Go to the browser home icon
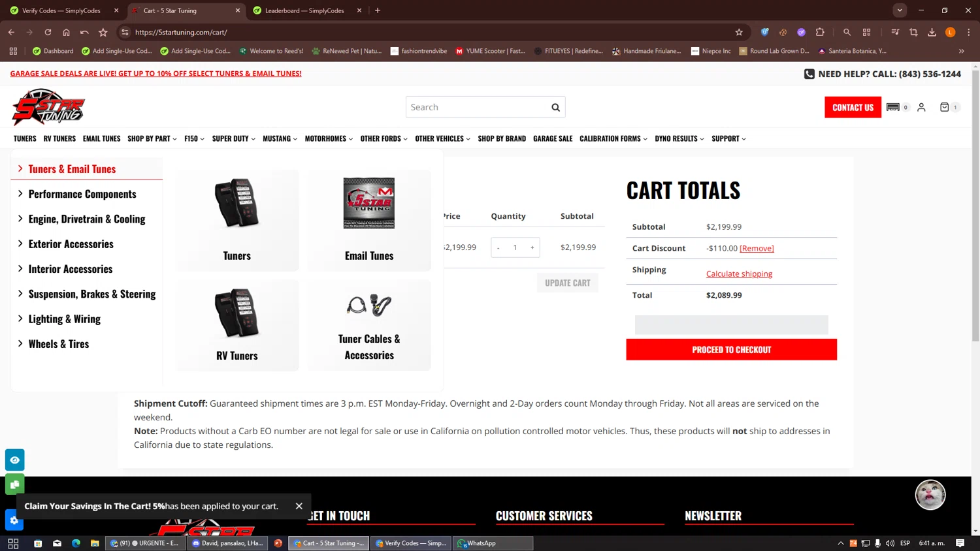 tap(66, 32)
